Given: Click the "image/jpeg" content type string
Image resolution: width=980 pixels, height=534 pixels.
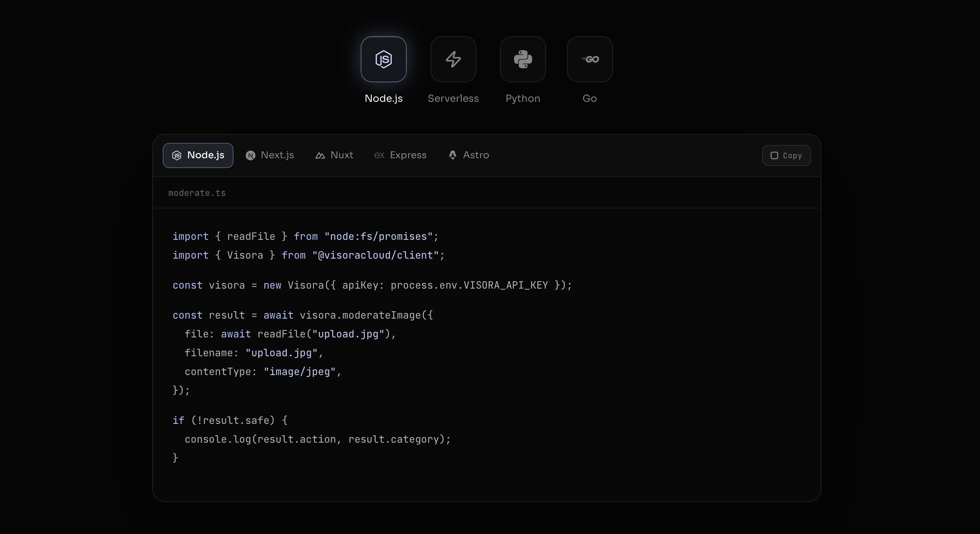Looking at the screenshot, I should click(x=299, y=372).
